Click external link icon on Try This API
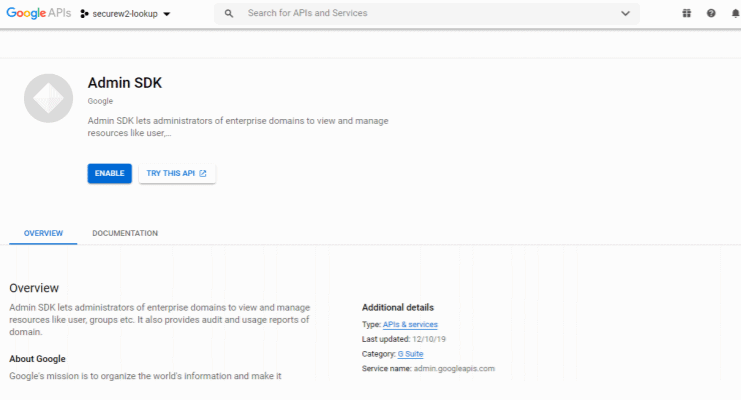This screenshot has height=400, width=741. point(203,174)
